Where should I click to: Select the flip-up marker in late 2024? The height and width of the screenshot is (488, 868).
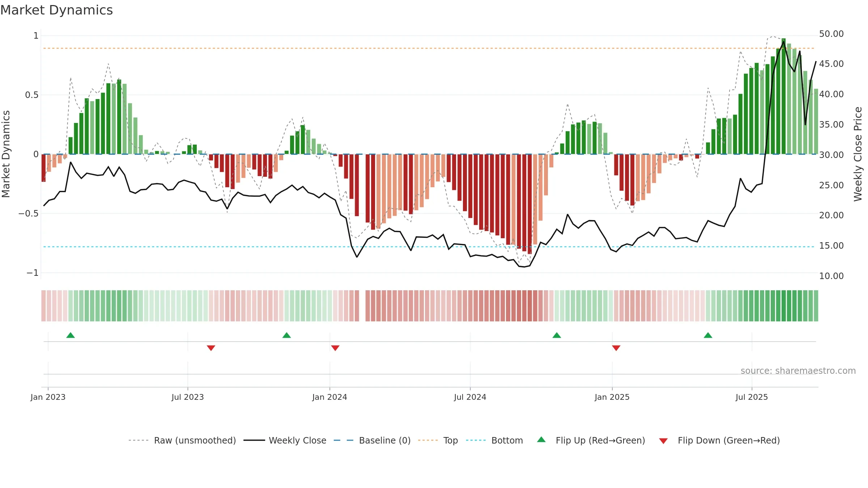click(557, 335)
